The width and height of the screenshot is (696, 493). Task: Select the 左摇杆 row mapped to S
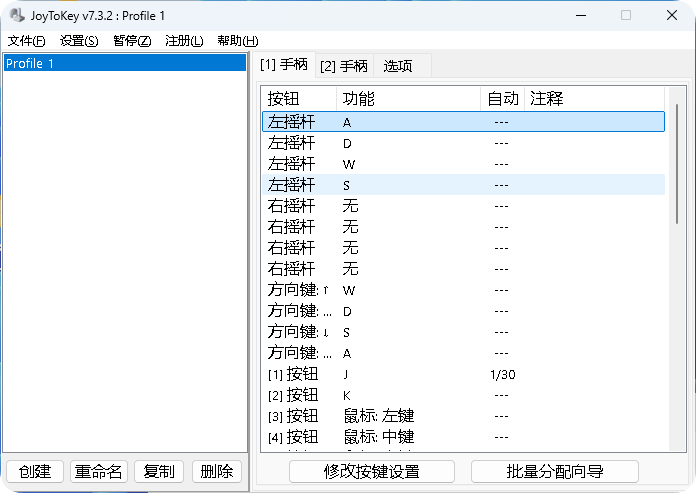point(463,185)
